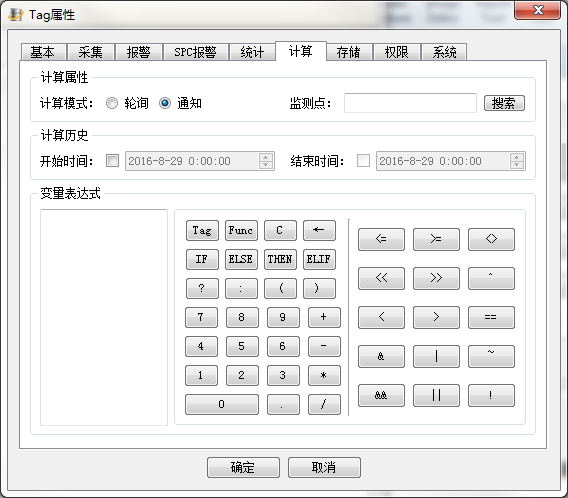Screen dimensions: 568x498
Task: Insert an opening parenthesis
Action: [280, 288]
